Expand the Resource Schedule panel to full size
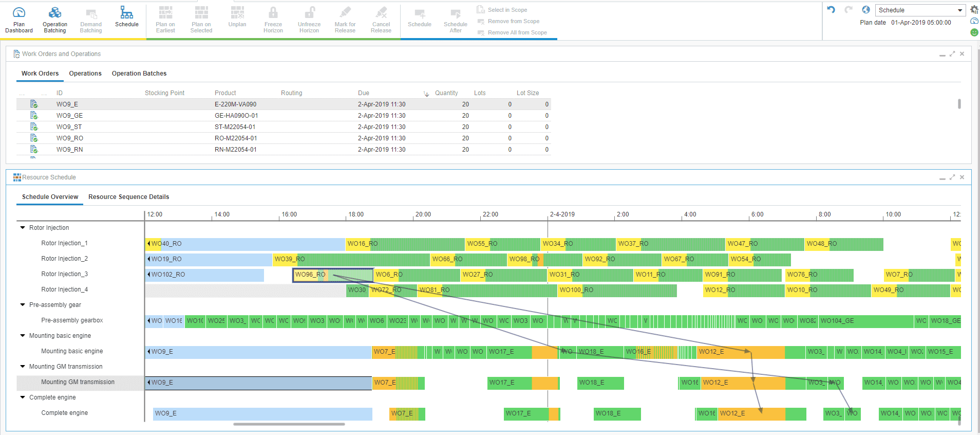Image resolution: width=980 pixels, height=435 pixels. 952,177
